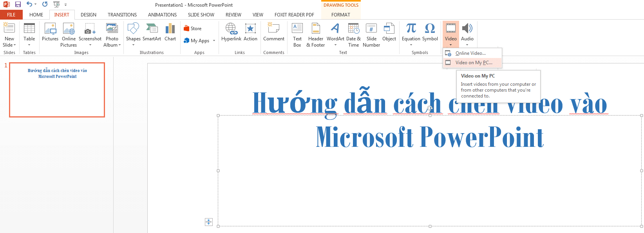
Task: Open the WordArt styles gallery
Action: pyautogui.click(x=335, y=34)
